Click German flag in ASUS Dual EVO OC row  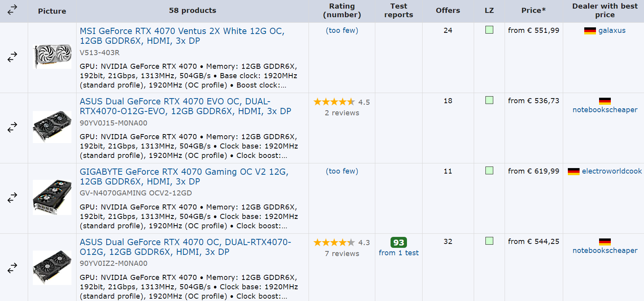(605, 101)
